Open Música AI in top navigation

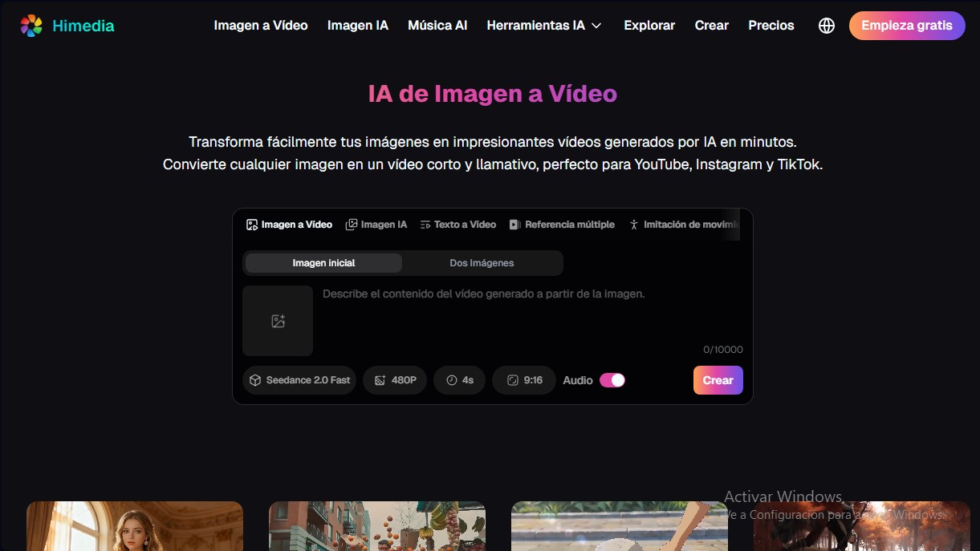(437, 26)
